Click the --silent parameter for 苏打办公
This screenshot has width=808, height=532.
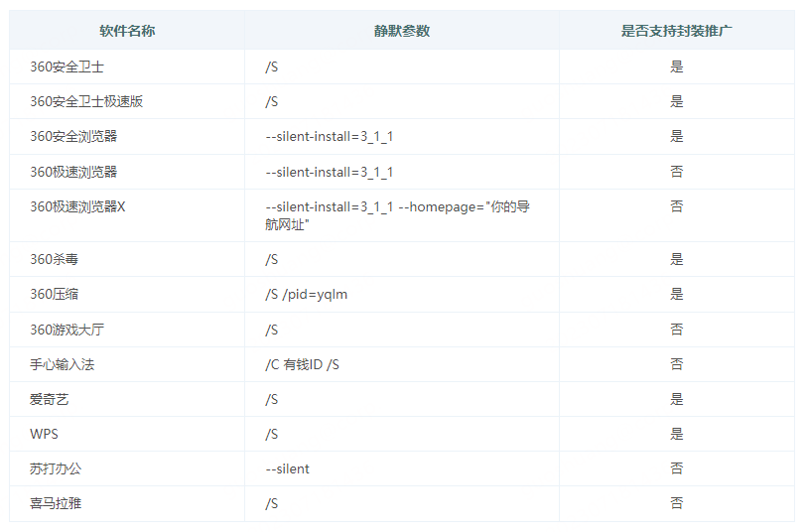(288, 469)
